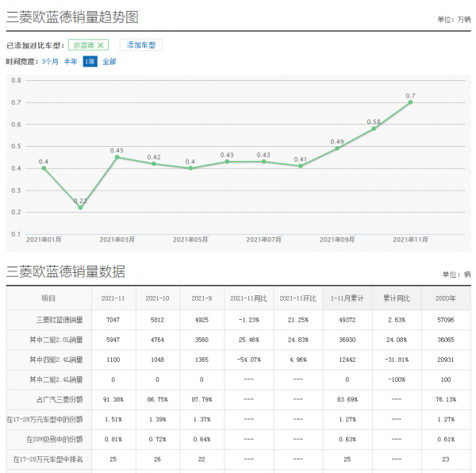Image resolution: width=476 pixels, height=473 pixels.
Task: Click the 0.7 data point on chart
Action: (410, 102)
